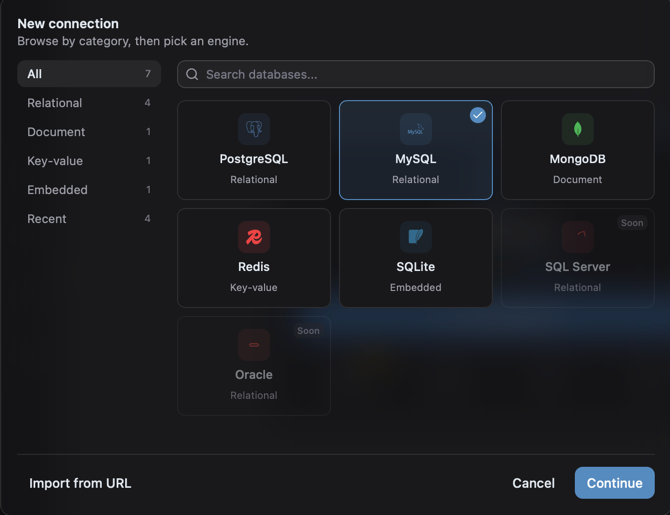Click the MongoDB leaf icon
The image size is (670, 515).
click(578, 129)
